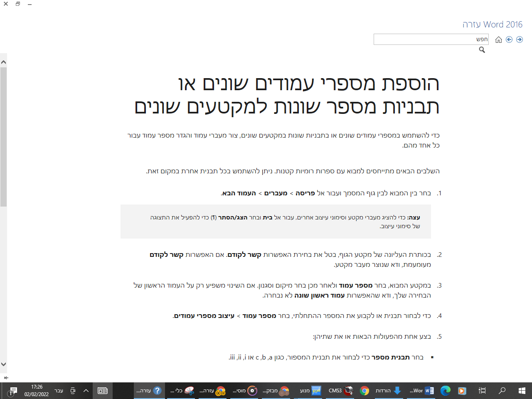Open the מוסי... music taskbar app
Viewport: 532px width, 399px height.
click(x=245, y=391)
